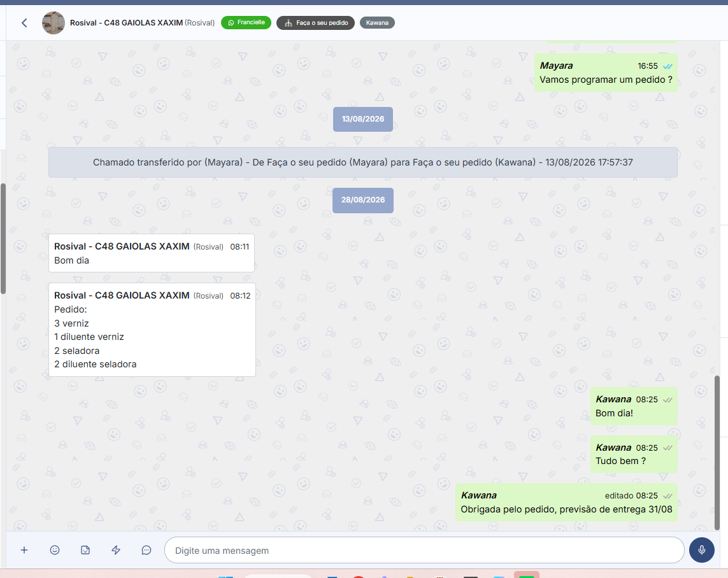
Task: Click the Rosival - C48 GAIOLAS XAXIM title
Action: point(126,23)
